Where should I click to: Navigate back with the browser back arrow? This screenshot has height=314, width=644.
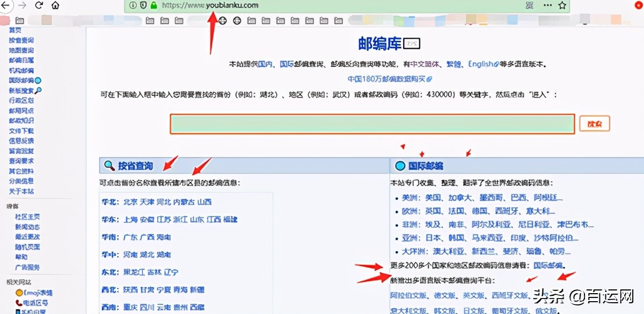[x=5, y=5]
